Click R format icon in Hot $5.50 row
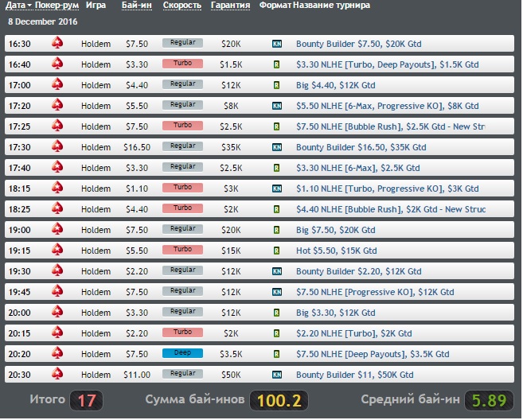Image resolution: width=523 pixels, height=420 pixels. click(x=276, y=251)
